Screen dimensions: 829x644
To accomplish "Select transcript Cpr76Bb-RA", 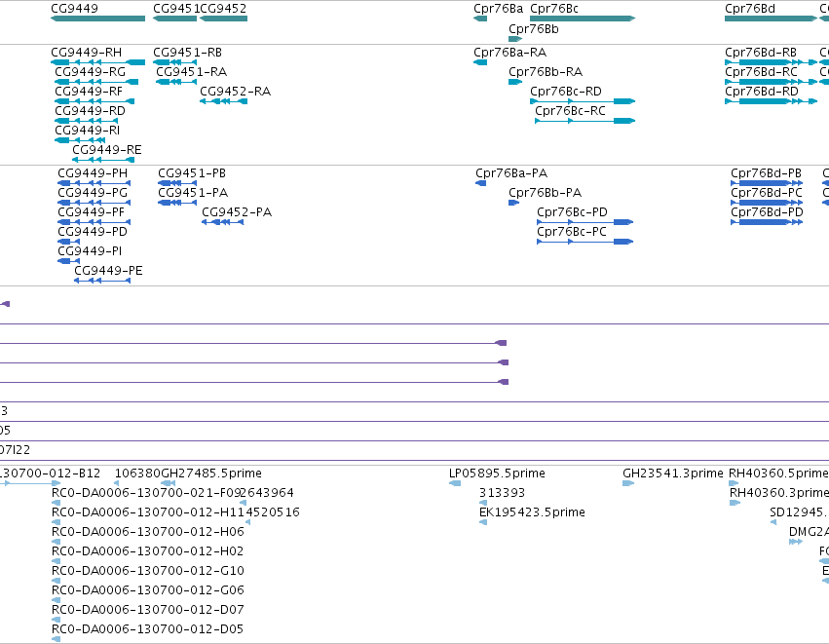I will 546,72.
